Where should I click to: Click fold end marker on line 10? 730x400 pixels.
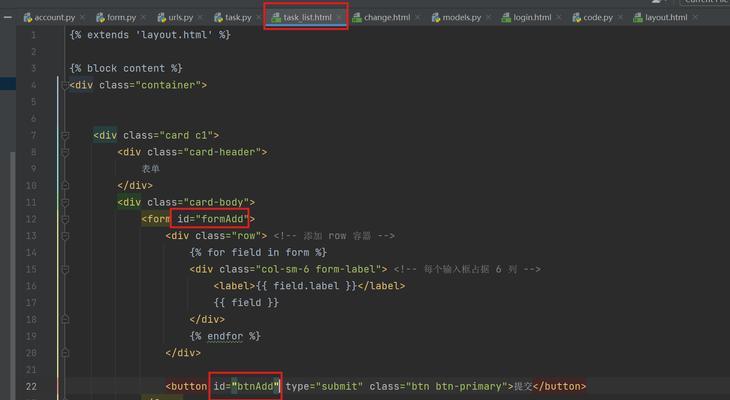pos(65,185)
